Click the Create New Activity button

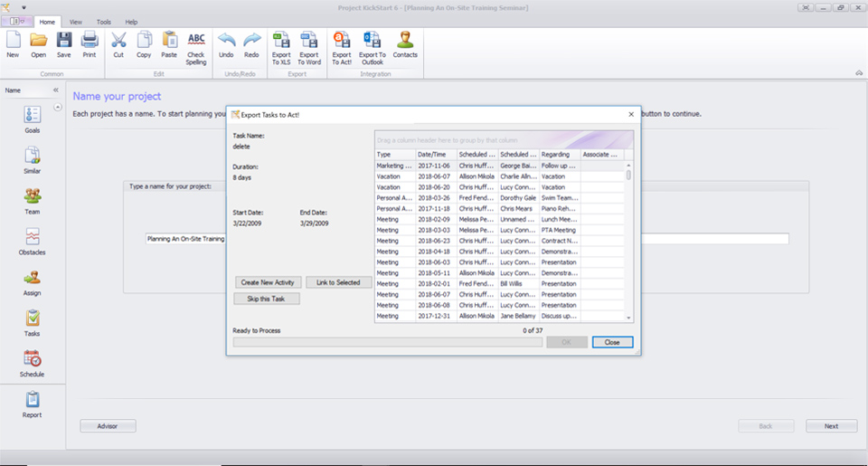tap(268, 282)
